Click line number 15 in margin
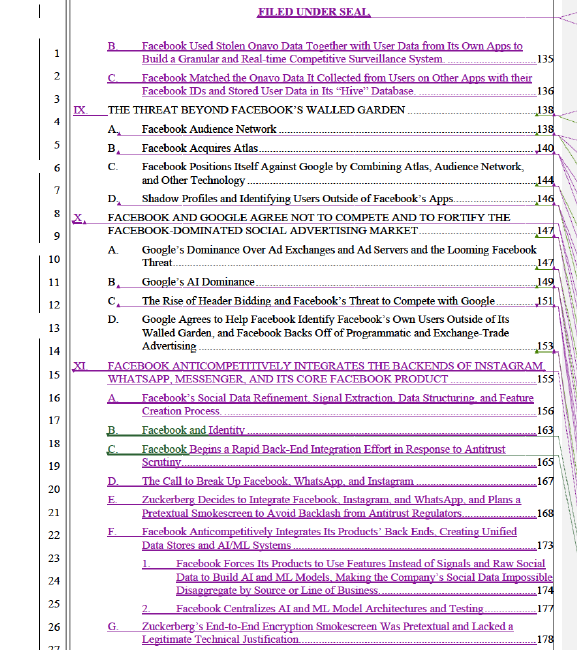The height and width of the screenshot is (650, 577). tap(54, 375)
